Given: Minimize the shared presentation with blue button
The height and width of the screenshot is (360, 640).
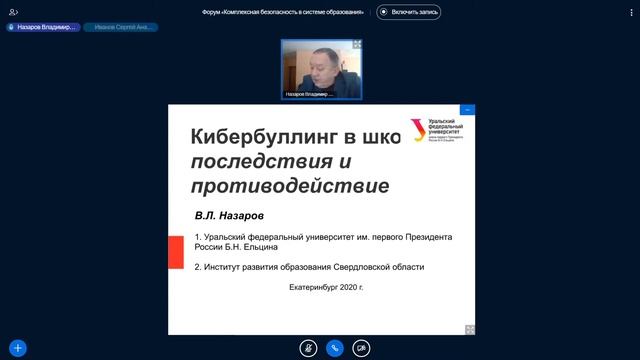Looking at the screenshot, I should (467, 110).
